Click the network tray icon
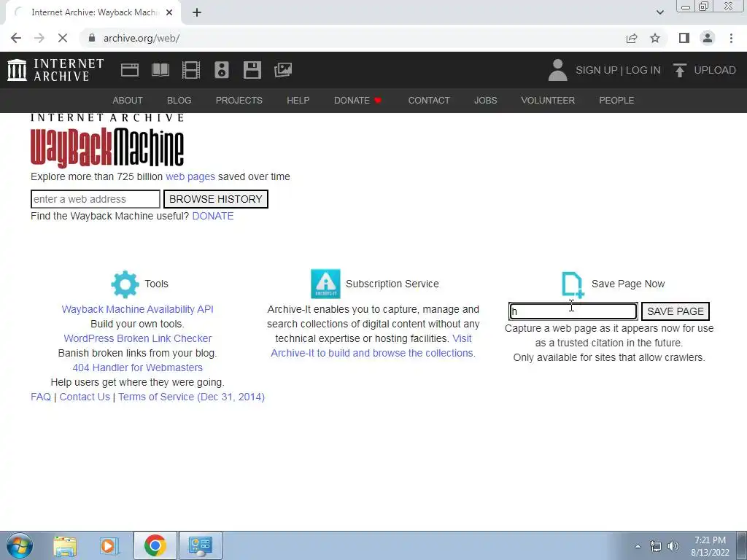 coord(656,546)
